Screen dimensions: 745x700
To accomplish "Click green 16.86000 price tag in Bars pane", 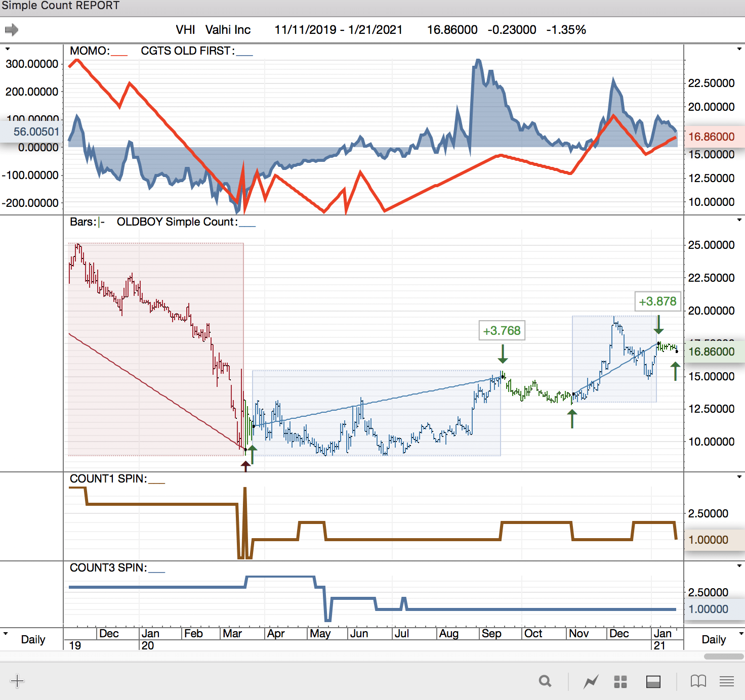I will click(x=714, y=352).
